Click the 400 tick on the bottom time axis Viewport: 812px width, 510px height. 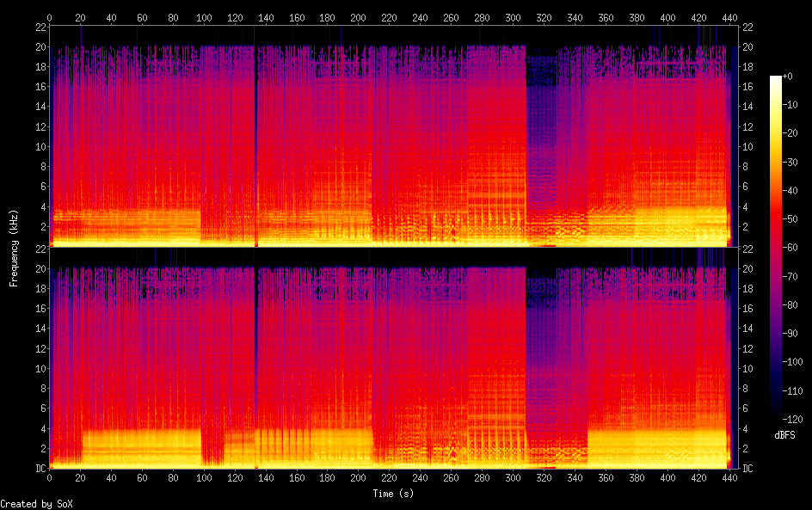(x=667, y=478)
